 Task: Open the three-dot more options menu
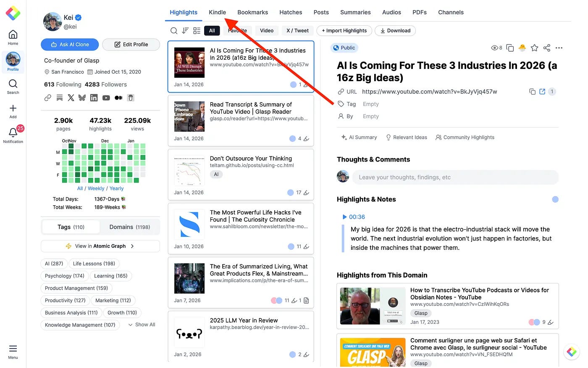559,48
